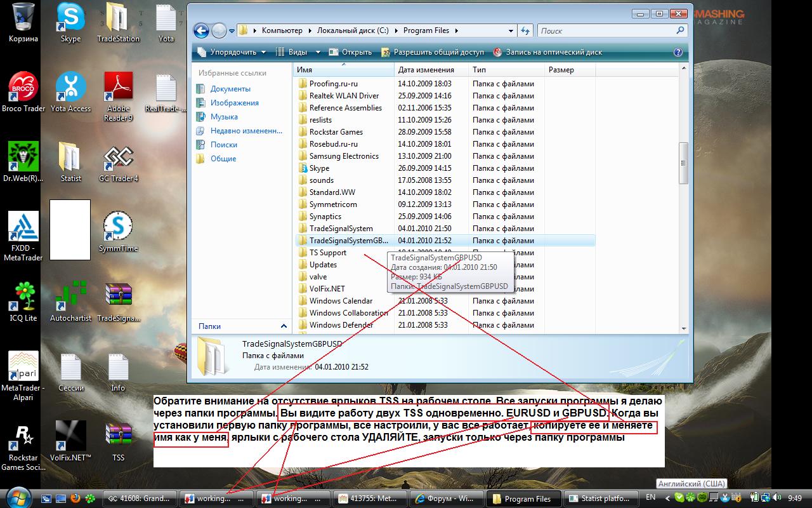Navigate to Локальный диск (C:) breadcrumb
The height and width of the screenshot is (508, 812).
(x=354, y=30)
